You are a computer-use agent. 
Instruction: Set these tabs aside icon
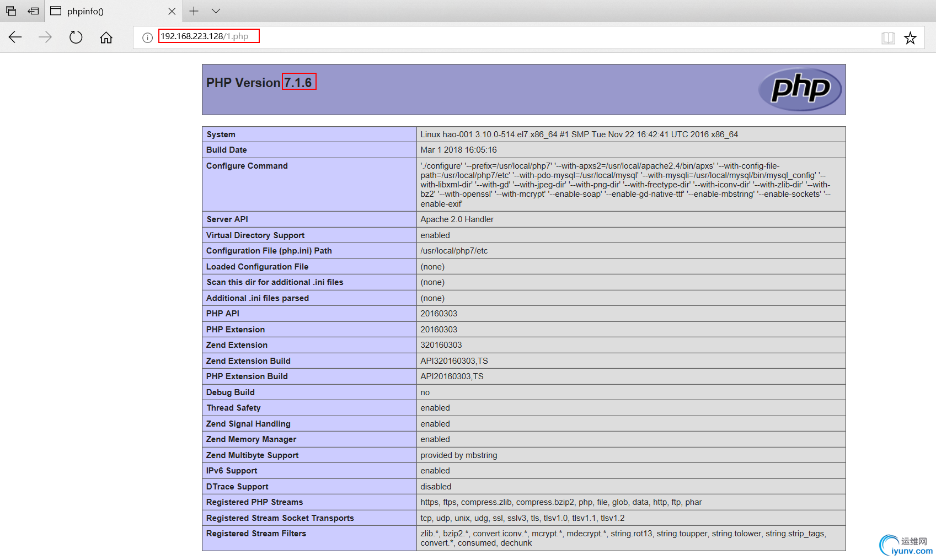click(x=33, y=11)
